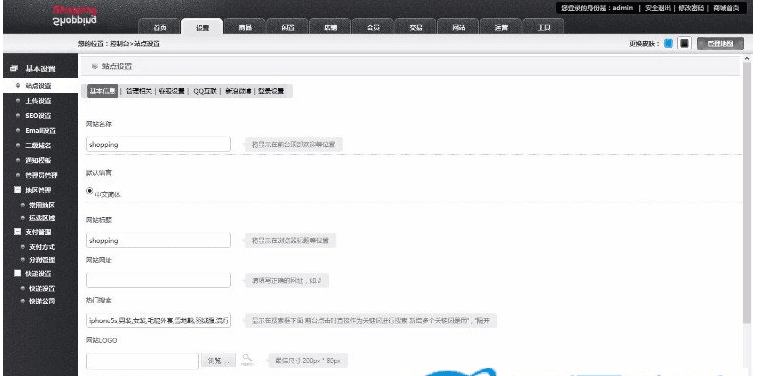This screenshot has width=766, height=376.
Task: Open the 工具 top navigation tab
Action: click(x=544, y=27)
